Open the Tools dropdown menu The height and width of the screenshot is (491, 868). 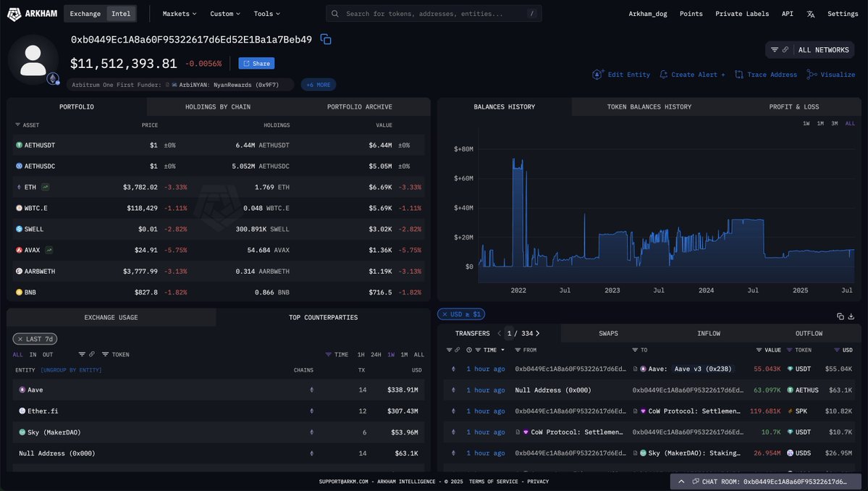(x=267, y=14)
